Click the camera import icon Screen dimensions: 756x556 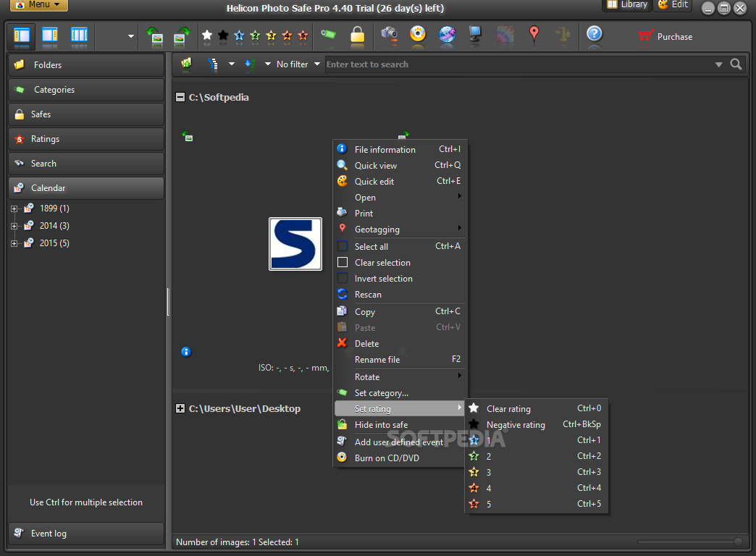pyautogui.click(x=389, y=34)
